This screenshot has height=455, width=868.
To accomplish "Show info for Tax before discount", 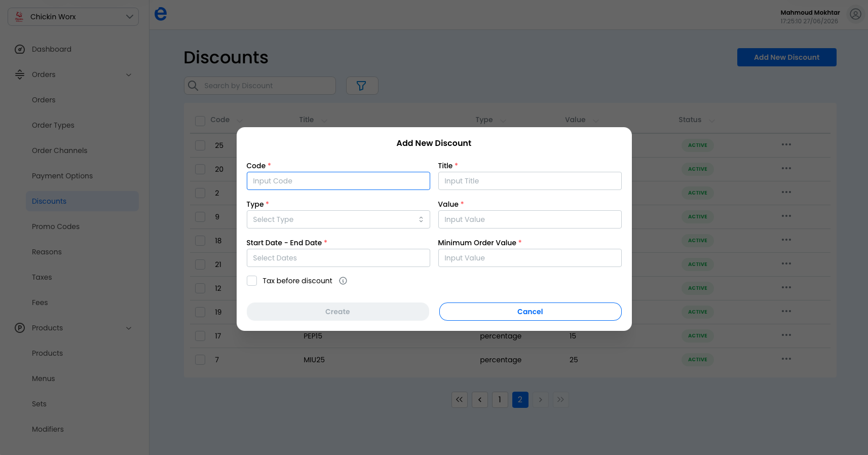I will (343, 281).
